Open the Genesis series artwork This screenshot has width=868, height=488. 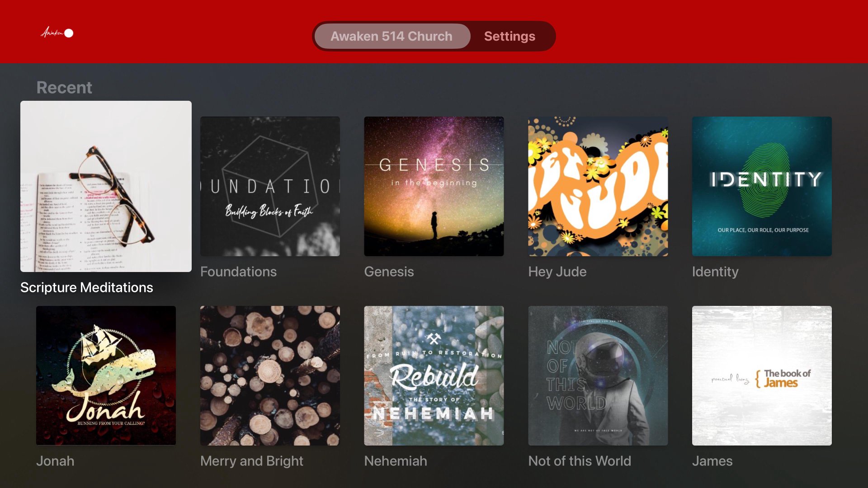(434, 186)
